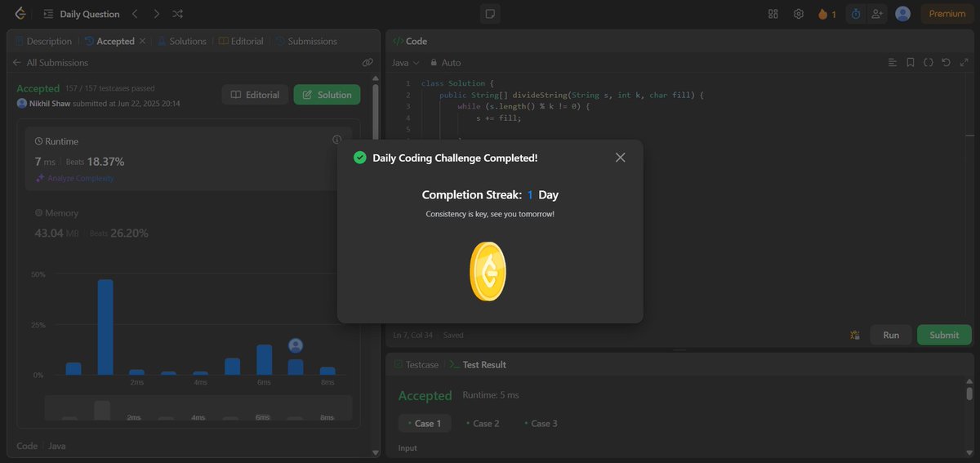Expand editor with fullscreen icon
This screenshot has width=980, height=463.
pos(964,63)
